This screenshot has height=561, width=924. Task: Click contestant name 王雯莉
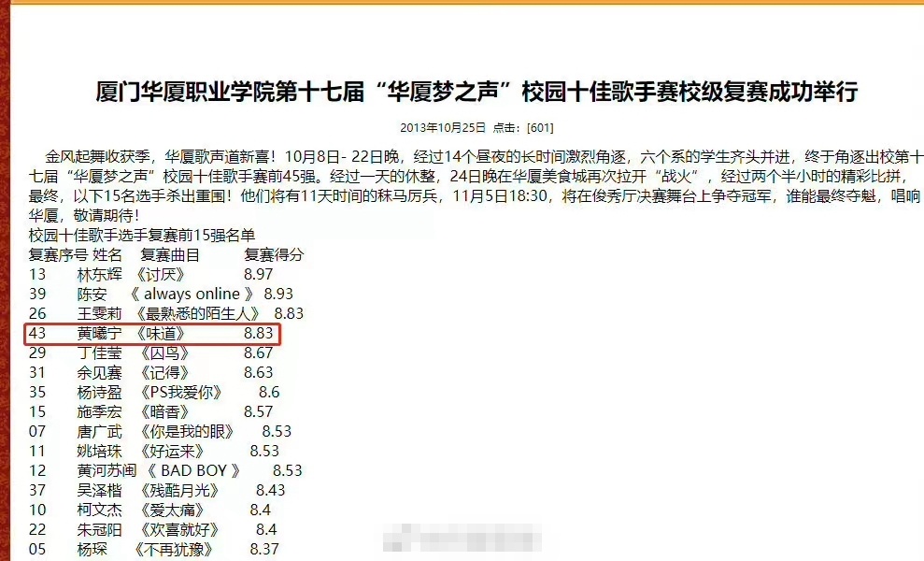[x=100, y=313]
